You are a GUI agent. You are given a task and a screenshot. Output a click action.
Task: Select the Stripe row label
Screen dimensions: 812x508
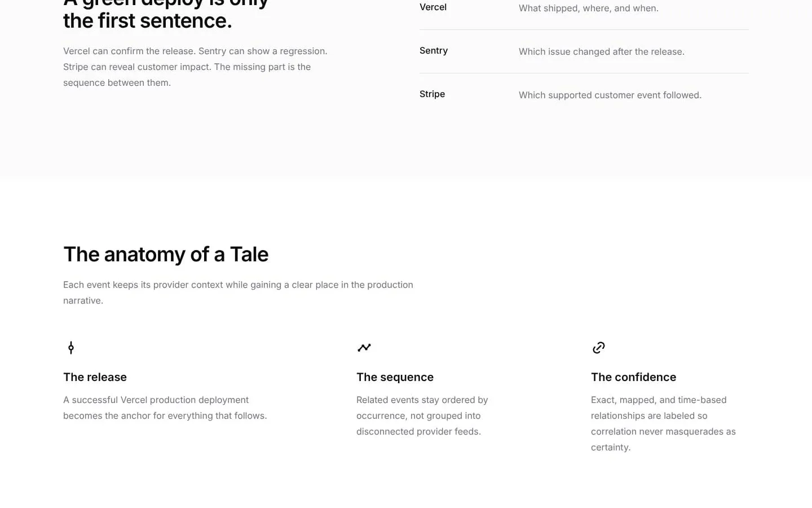click(432, 94)
